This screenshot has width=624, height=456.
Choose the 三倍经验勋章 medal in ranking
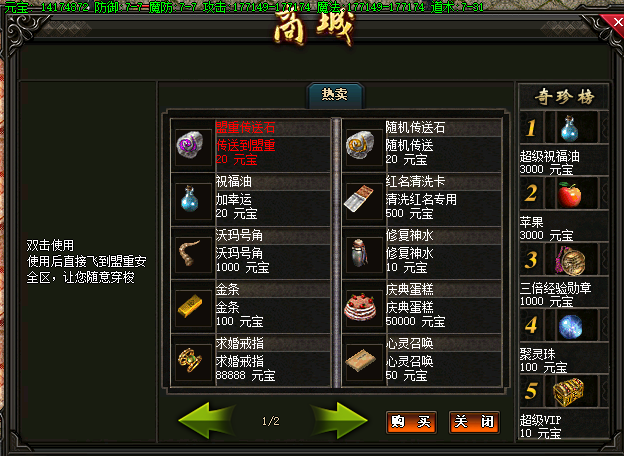click(x=569, y=260)
